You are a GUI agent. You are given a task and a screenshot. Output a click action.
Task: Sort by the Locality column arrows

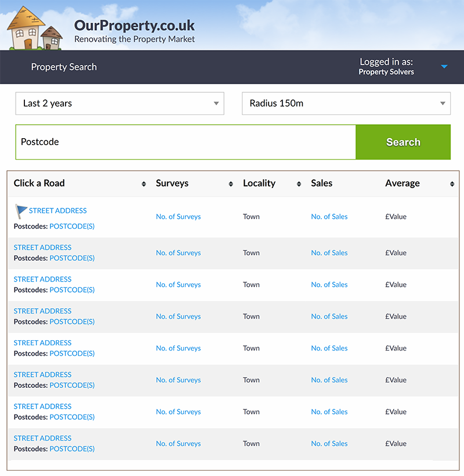tap(299, 183)
